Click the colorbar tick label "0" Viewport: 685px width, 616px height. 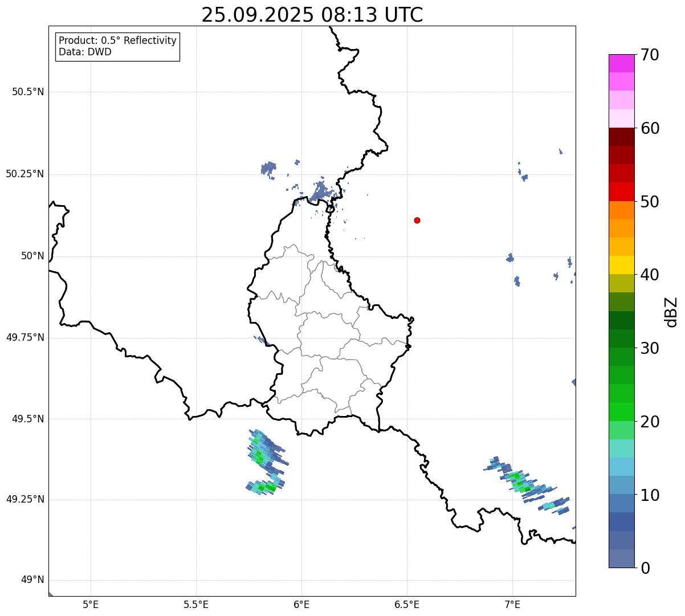point(645,568)
